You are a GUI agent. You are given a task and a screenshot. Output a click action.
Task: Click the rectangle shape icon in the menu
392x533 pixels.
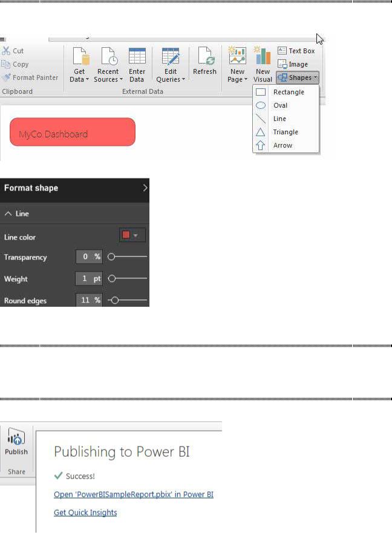tap(261, 92)
